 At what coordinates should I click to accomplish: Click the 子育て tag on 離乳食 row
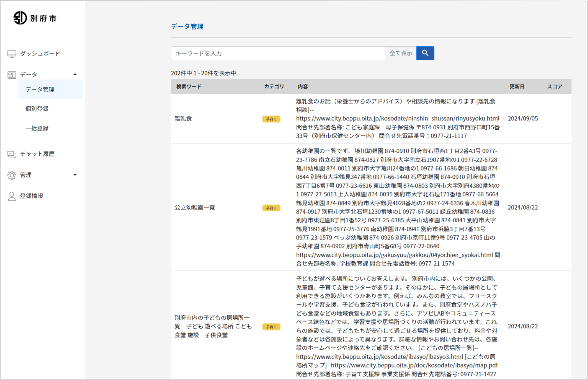pyautogui.click(x=271, y=119)
